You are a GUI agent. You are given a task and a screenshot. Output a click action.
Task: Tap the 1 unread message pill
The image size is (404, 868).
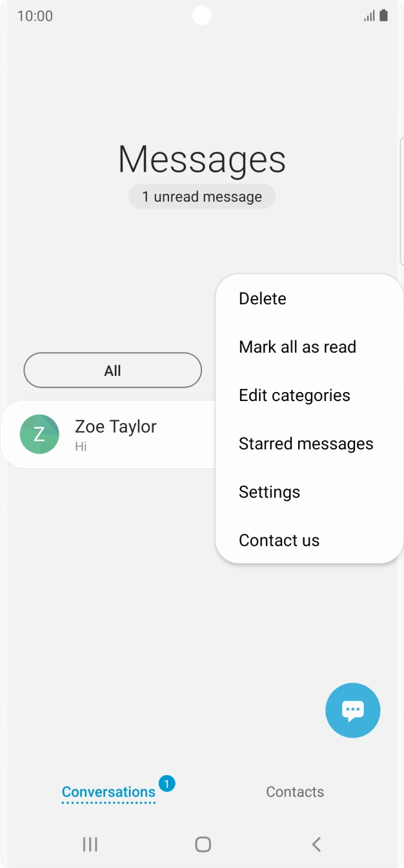click(202, 197)
